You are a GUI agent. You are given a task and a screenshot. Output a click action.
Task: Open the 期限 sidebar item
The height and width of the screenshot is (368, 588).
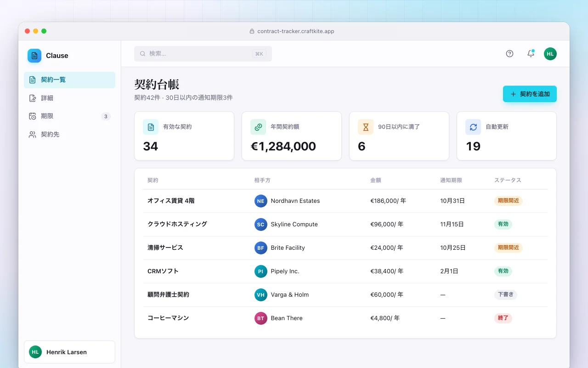coord(69,116)
